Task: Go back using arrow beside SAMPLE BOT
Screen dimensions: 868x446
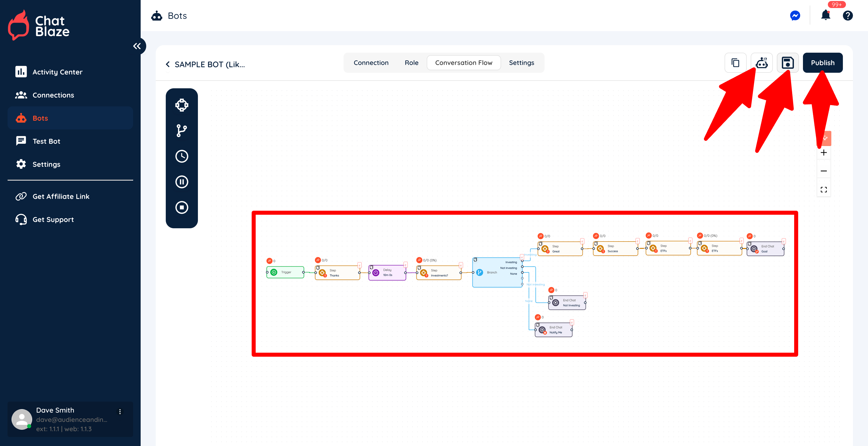Action: click(x=168, y=64)
